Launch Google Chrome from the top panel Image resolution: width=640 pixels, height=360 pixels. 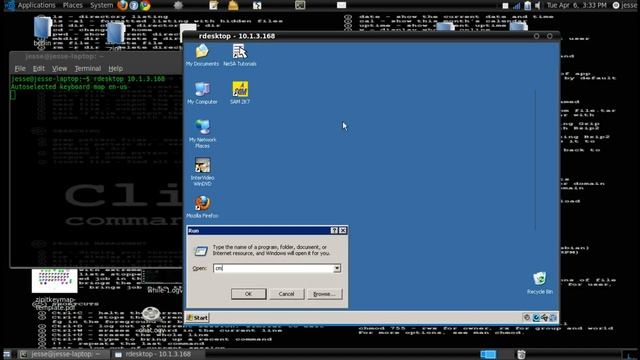[145, 5]
